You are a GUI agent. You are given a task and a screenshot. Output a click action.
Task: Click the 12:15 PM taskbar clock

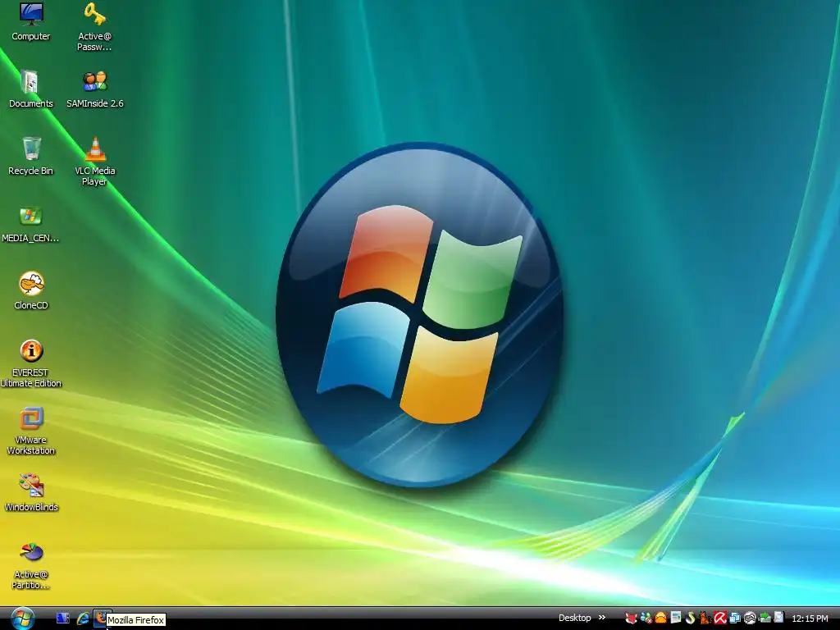pos(810,619)
